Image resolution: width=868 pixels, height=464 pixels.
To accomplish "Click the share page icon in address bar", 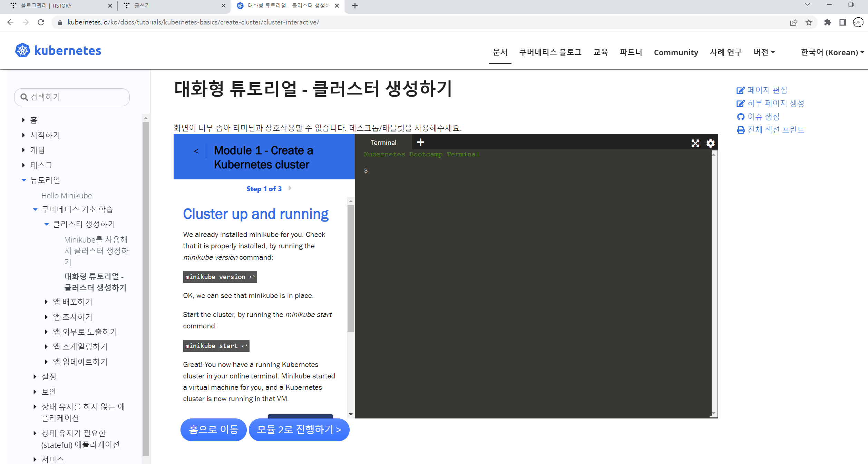I will click(x=793, y=22).
